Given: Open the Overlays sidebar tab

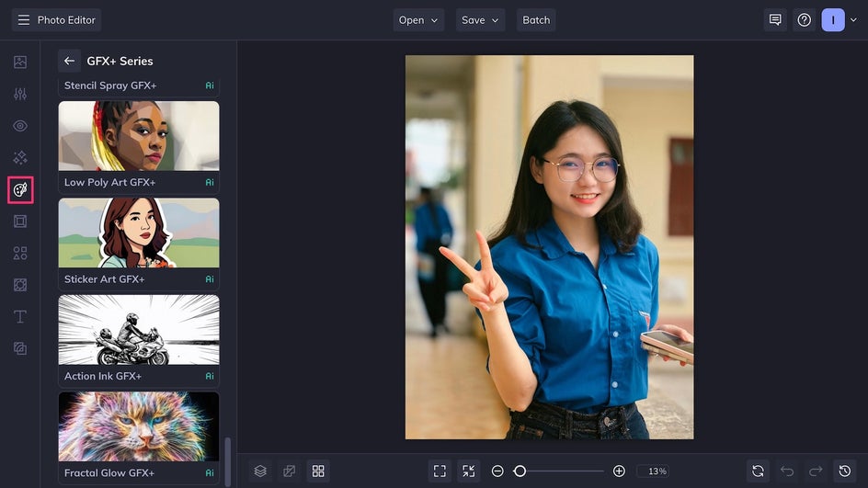Looking at the screenshot, I should coord(20,285).
